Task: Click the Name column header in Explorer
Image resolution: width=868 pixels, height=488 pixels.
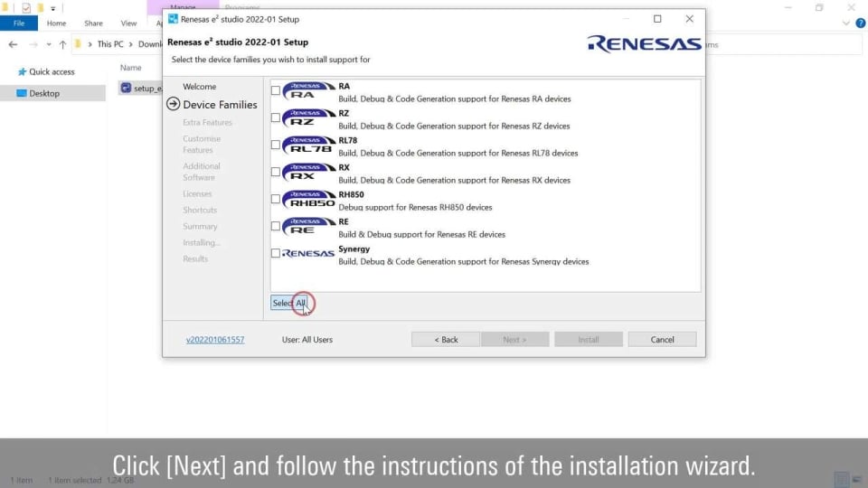Action: pos(130,68)
